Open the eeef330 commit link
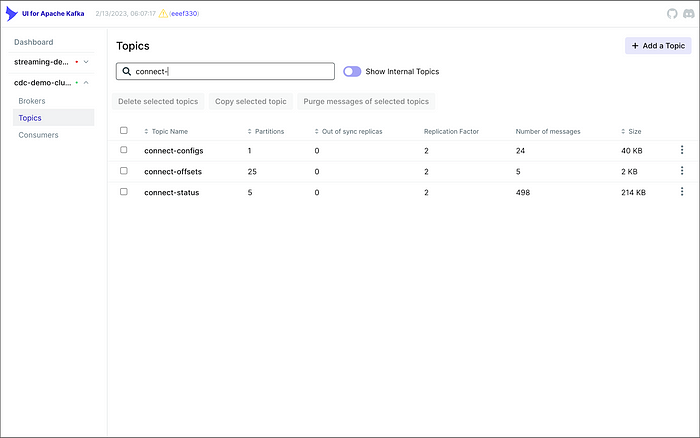This screenshot has width=700, height=438. 184,14
